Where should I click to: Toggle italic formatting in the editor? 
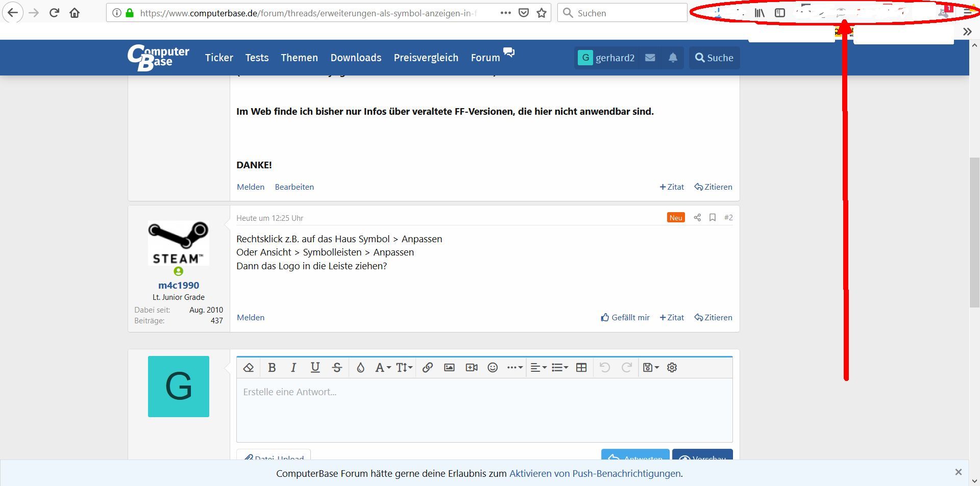293,367
